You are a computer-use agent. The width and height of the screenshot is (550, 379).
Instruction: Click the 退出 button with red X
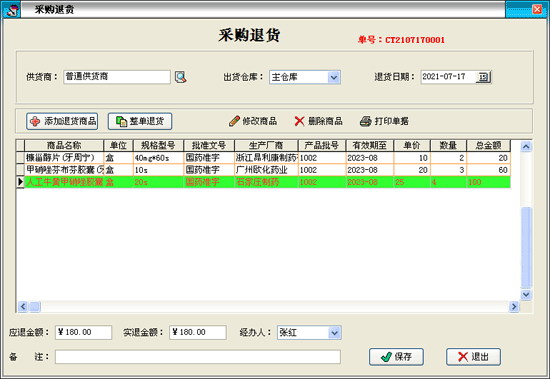coord(473,357)
